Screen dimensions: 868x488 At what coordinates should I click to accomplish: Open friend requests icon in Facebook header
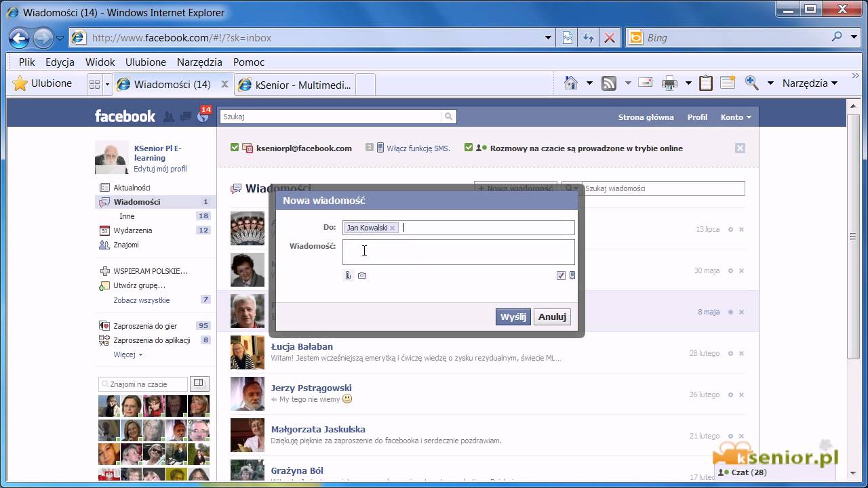[x=169, y=117]
